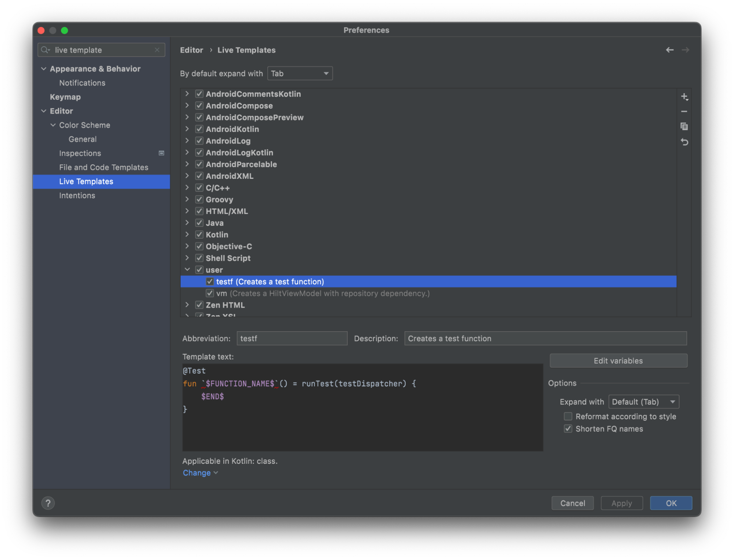The width and height of the screenshot is (734, 560).
Task: Click the Apply button
Action: pyautogui.click(x=622, y=503)
